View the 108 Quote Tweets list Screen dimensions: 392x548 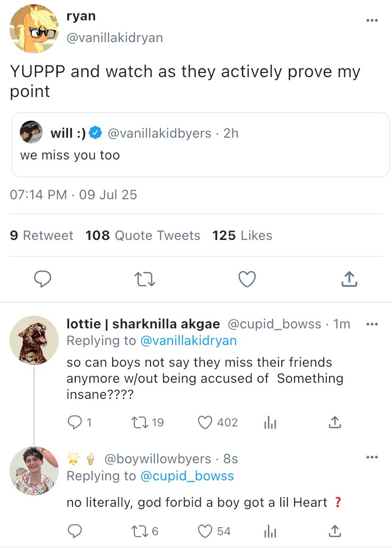pos(143,236)
